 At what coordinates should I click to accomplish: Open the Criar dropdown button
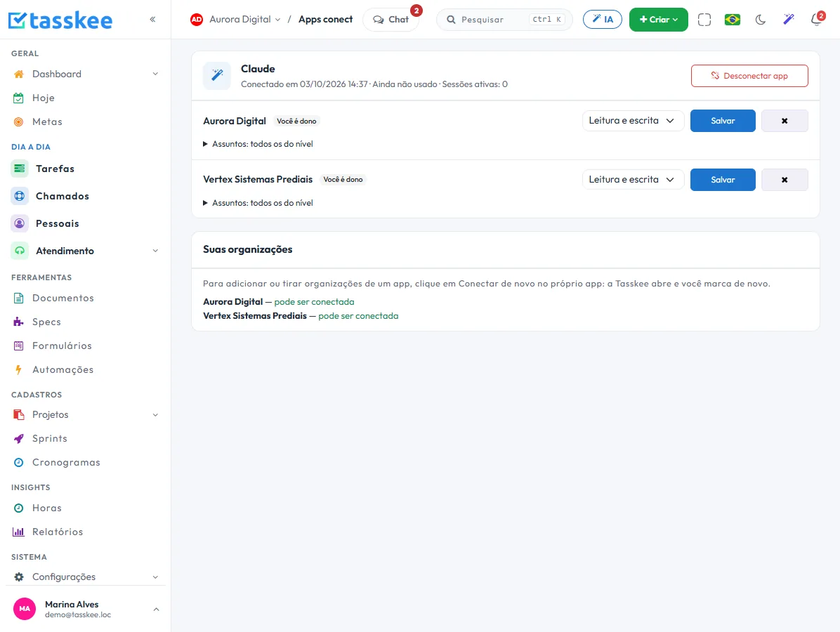(658, 20)
